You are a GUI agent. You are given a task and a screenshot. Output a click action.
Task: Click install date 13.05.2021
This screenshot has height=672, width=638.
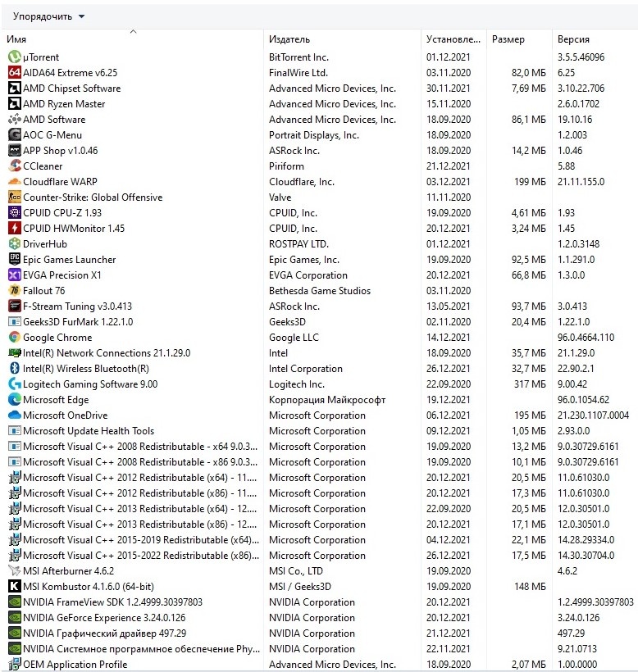tap(449, 306)
